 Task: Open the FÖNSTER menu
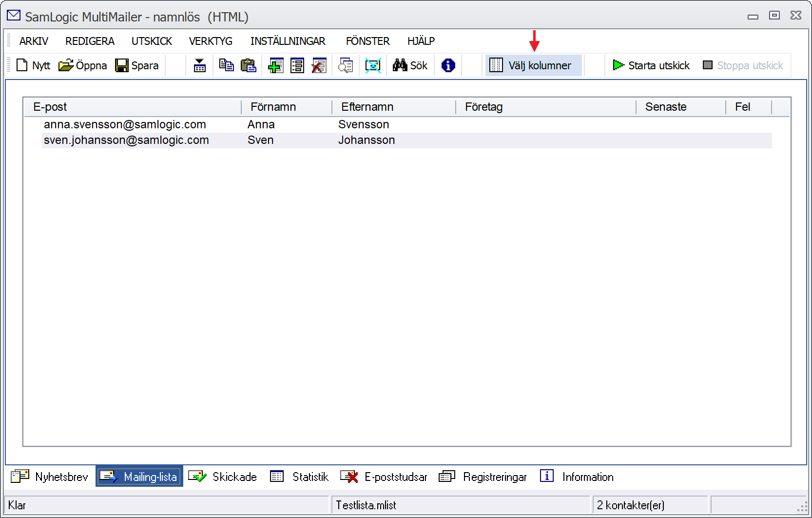click(x=367, y=41)
